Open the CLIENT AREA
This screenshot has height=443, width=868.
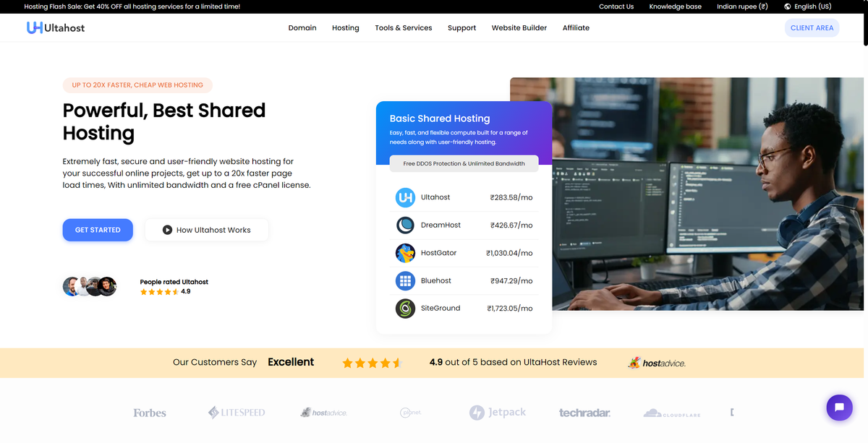(x=812, y=27)
